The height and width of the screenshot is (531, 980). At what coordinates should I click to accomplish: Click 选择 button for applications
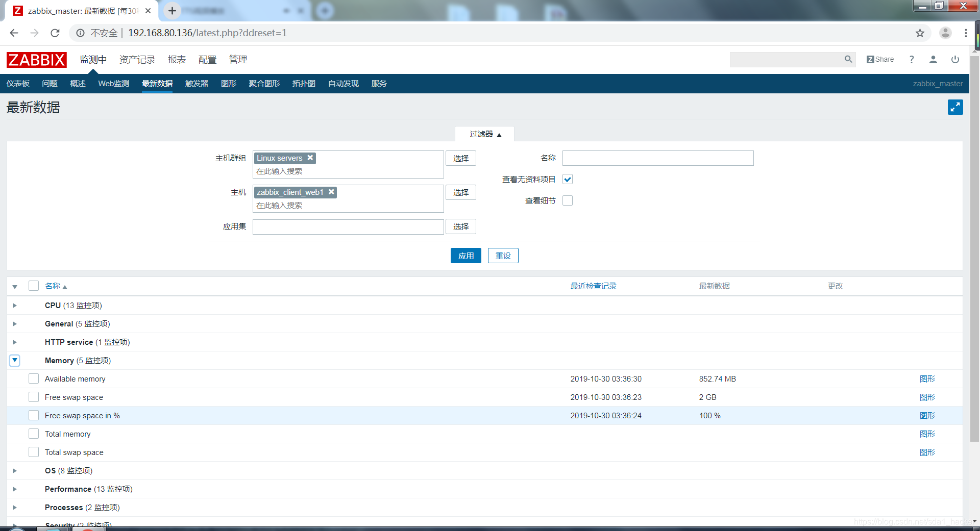pos(460,226)
